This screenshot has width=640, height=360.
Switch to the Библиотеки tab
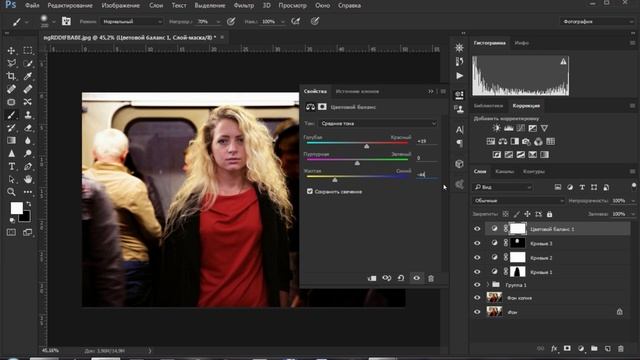(488, 106)
